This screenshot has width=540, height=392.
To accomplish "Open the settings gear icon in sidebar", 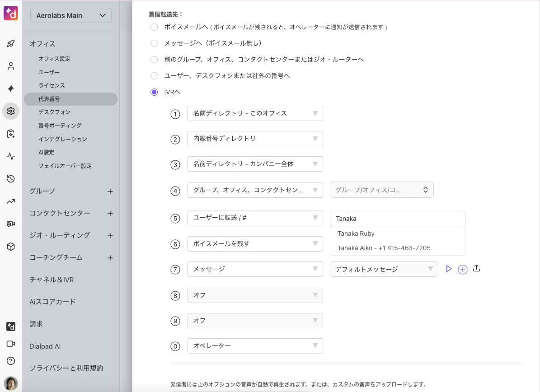I will point(11,111).
